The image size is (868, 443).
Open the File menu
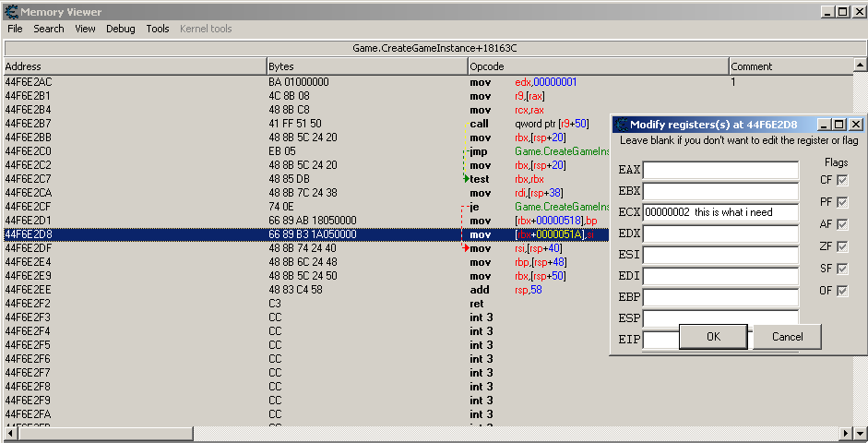(15, 29)
